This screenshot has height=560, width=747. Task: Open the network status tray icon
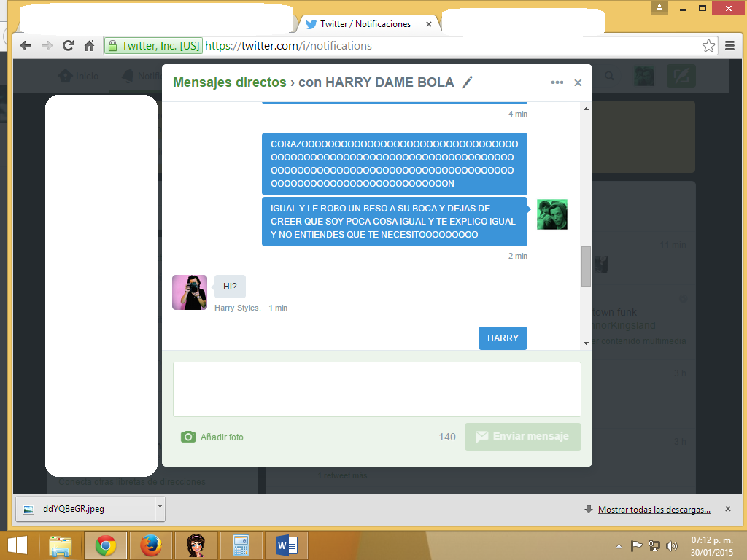[x=654, y=545]
